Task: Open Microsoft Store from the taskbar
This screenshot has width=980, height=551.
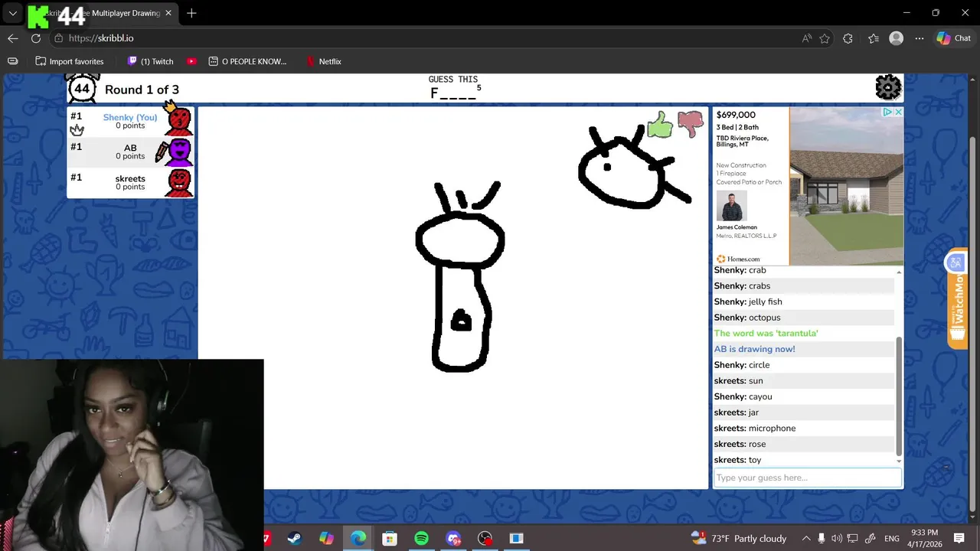Action: point(390,539)
